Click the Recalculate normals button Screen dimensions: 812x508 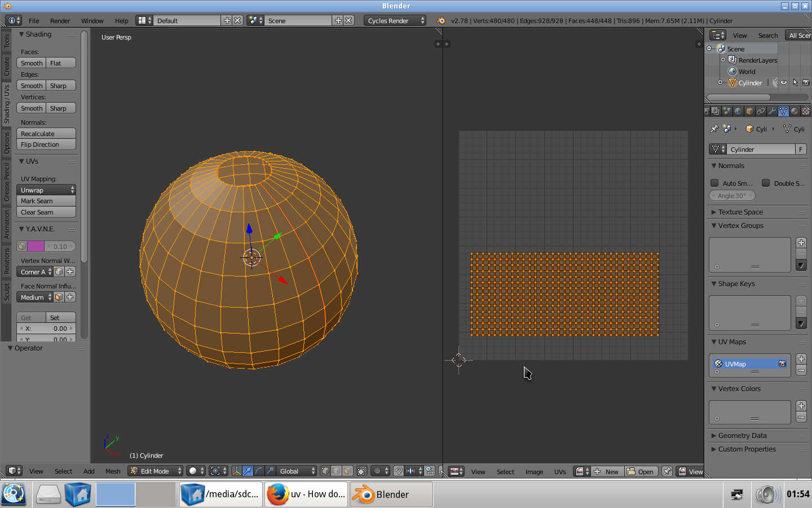tap(46, 134)
